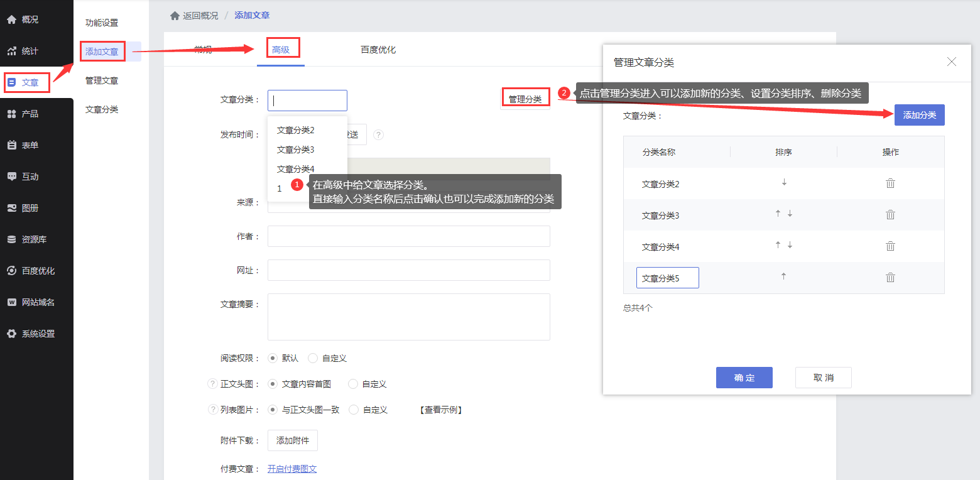Move 文章分类4 down in sort order
This screenshot has height=480, width=980.
coord(790,246)
